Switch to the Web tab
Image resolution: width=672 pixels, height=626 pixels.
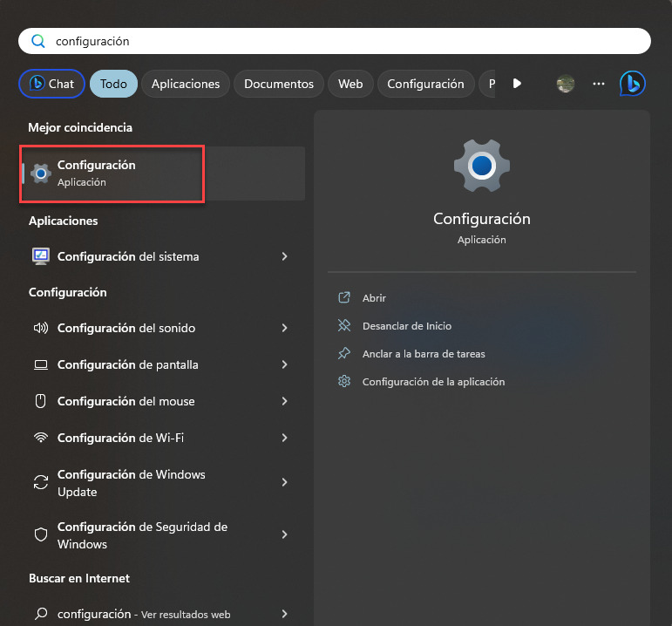pyautogui.click(x=350, y=84)
